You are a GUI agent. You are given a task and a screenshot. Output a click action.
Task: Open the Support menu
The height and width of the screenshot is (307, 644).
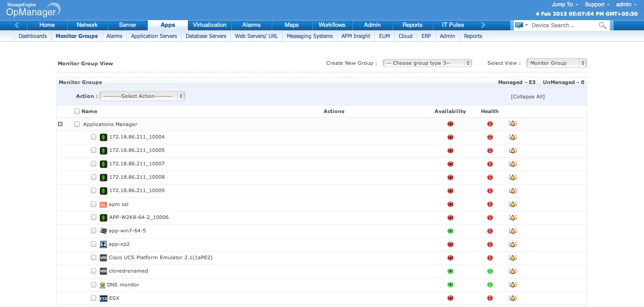pyautogui.click(x=597, y=4)
